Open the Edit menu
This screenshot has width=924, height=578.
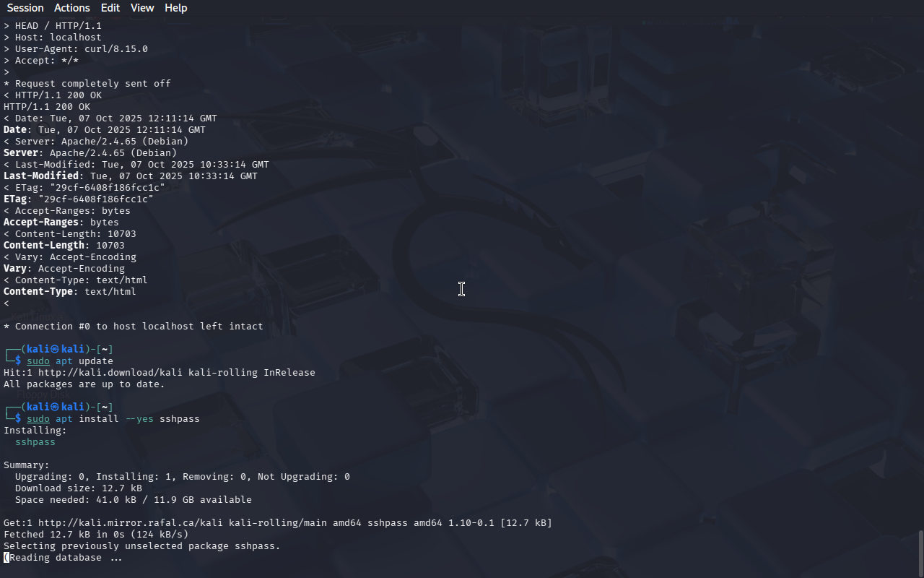110,8
